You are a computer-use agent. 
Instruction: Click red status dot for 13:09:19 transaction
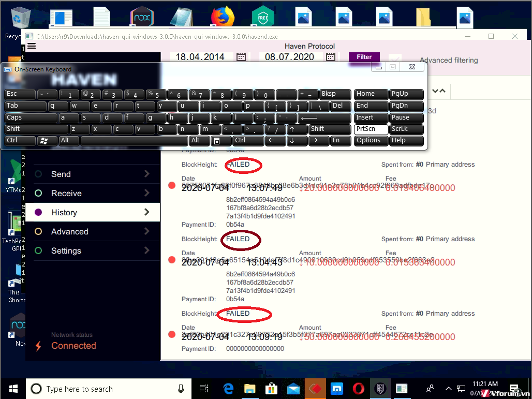172,334
